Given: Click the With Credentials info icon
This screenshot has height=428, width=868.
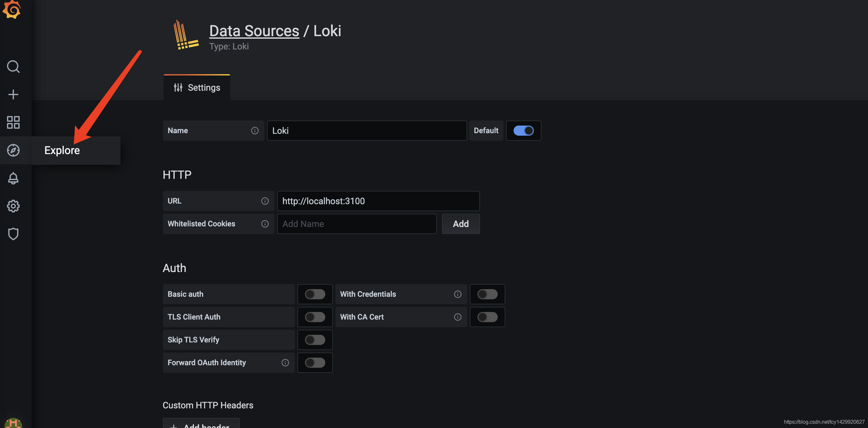Looking at the screenshot, I should (457, 294).
